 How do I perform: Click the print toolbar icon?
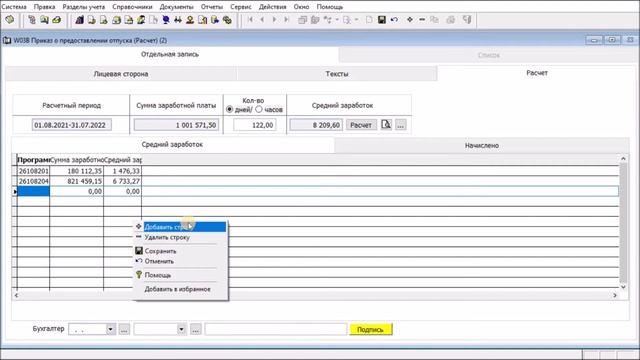pos(451,20)
